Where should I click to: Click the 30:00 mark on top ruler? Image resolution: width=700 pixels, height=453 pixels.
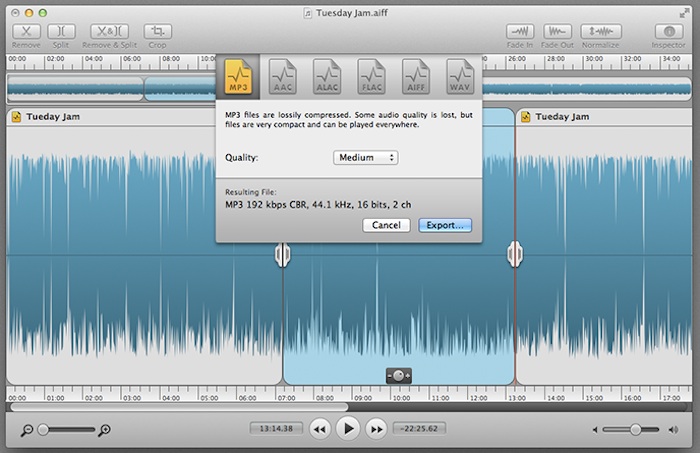coord(594,59)
